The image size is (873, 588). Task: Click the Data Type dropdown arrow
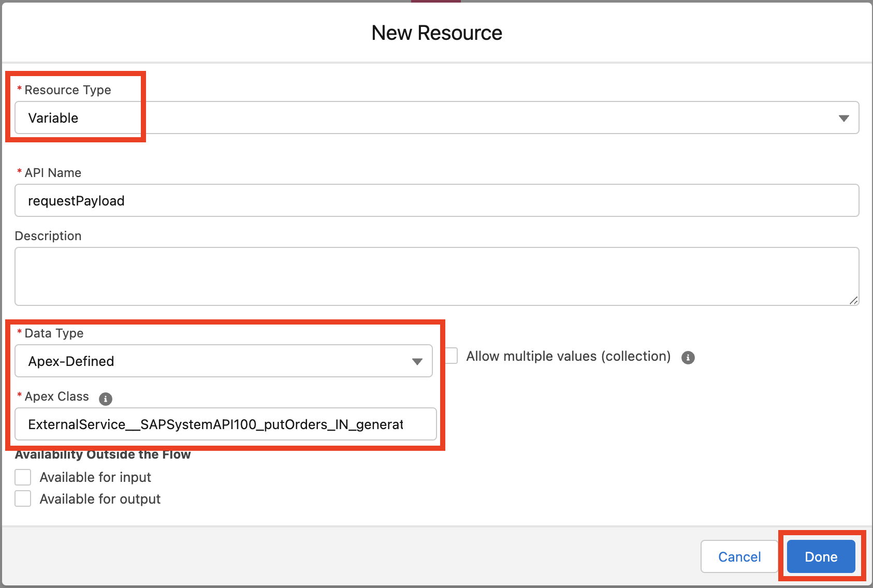417,362
